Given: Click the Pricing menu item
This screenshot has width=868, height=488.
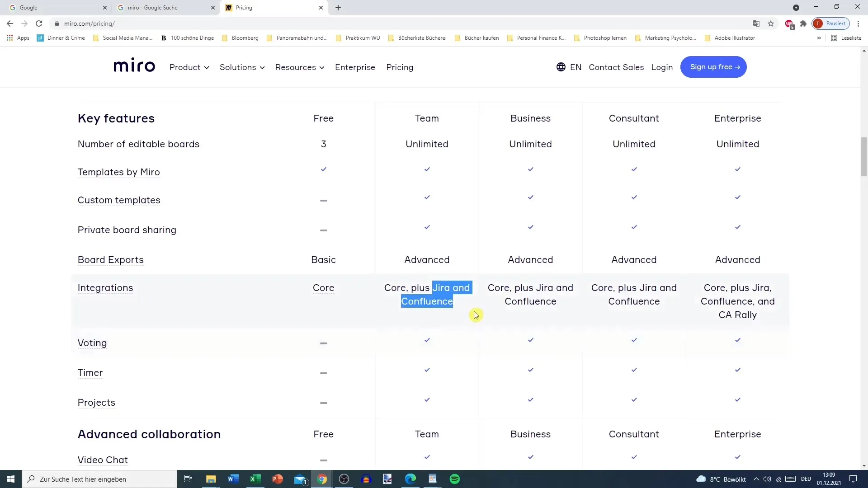Looking at the screenshot, I should pos(401,67).
